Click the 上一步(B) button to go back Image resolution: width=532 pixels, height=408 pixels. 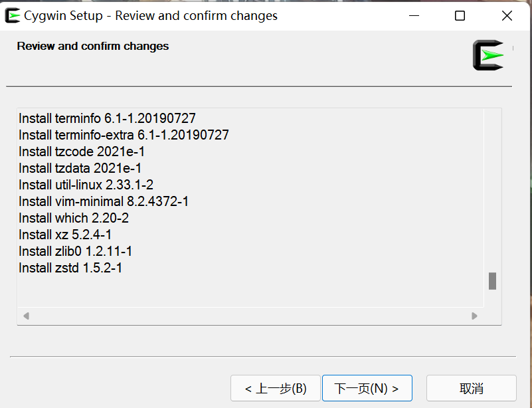point(275,387)
